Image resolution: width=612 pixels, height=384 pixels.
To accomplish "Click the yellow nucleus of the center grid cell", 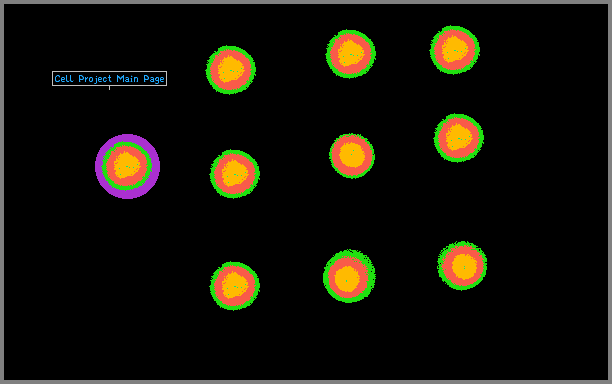I will click(x=352, y=155).
